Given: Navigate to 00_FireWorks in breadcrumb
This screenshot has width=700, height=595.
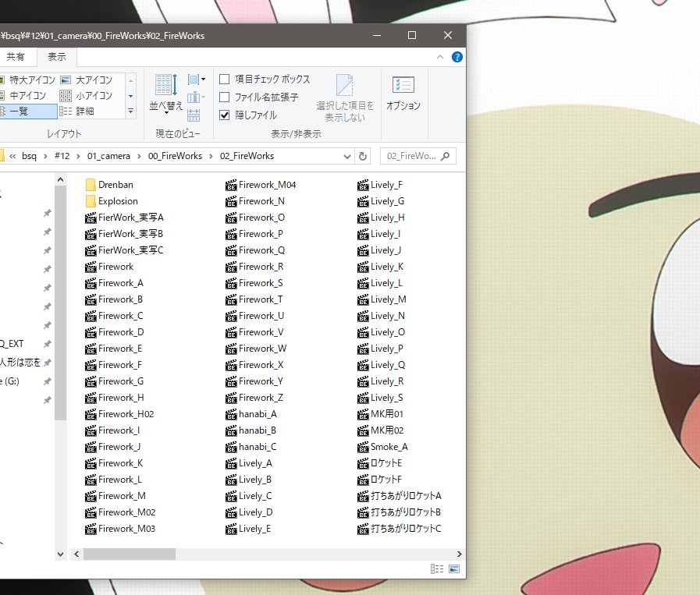Looking at the screenshot, I should 175,156.
